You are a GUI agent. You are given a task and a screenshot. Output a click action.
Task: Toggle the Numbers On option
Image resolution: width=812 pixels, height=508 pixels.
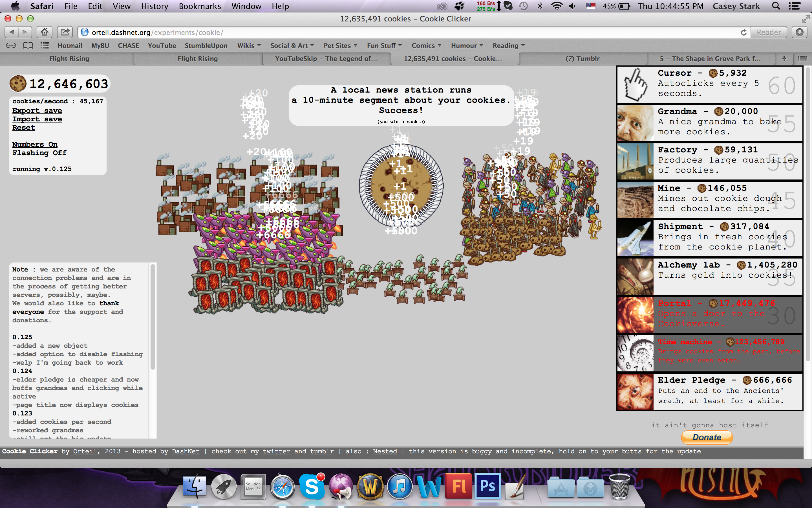[35, 144]
